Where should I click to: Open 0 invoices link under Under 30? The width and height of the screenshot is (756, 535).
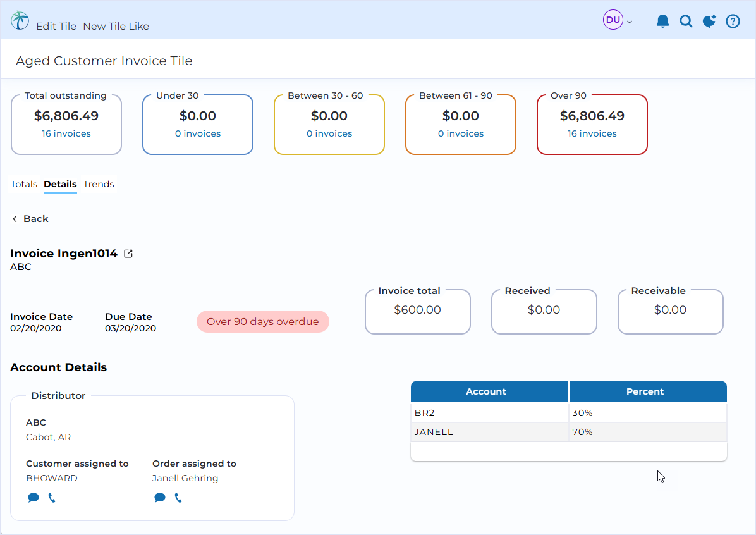point(198,133)
